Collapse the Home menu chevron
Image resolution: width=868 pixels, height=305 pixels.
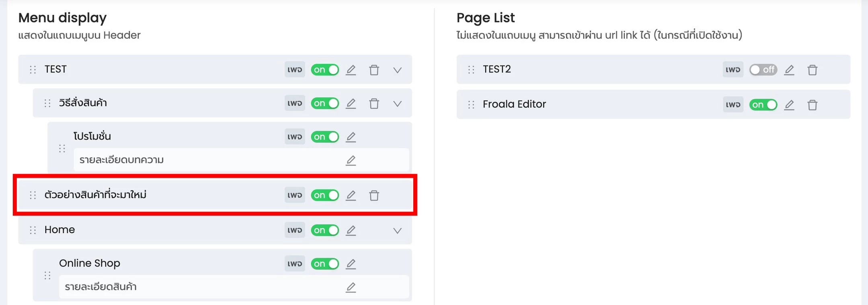point(397,230)
